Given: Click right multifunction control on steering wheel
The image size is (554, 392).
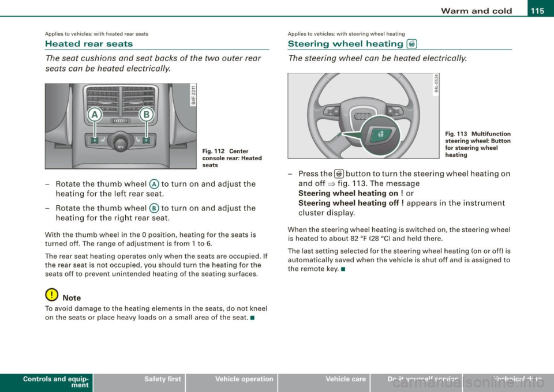Looking at the screenshot, I should click(395, 112).
